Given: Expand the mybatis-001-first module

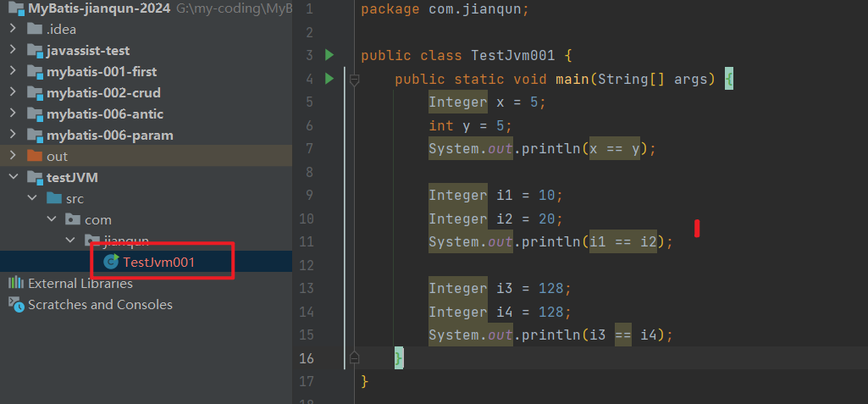Looking at the screenshot, I should tap(13, 71).
